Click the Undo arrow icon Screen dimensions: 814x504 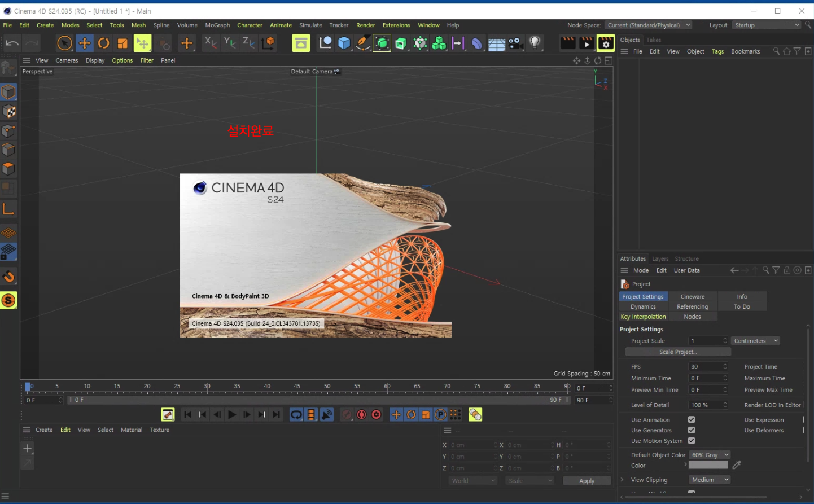pyautogui.click(x=12, y=43)
